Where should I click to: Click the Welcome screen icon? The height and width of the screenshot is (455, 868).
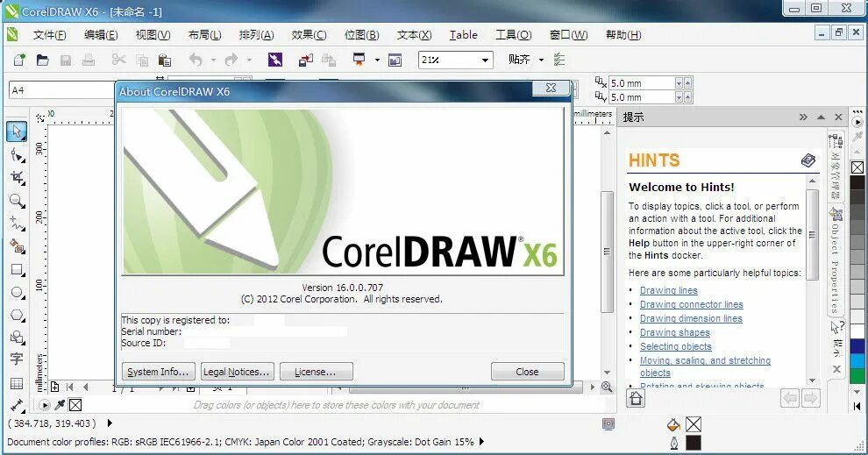(x=395, y=60)
